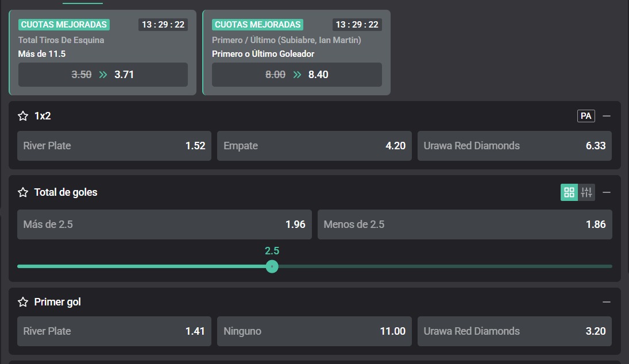
Task: Switch to slider view in Total de goles
Action: pyautogui.click(x=586, y=192)
